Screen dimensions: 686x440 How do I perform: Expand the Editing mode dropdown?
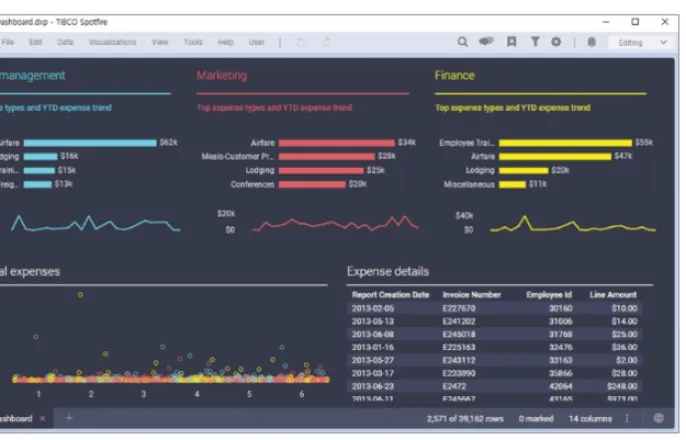(x=643, y=42)
